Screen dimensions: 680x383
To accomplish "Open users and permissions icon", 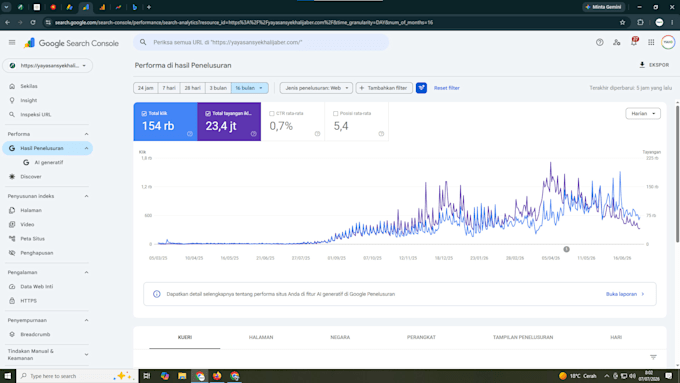I will click(x=617, y=43).
